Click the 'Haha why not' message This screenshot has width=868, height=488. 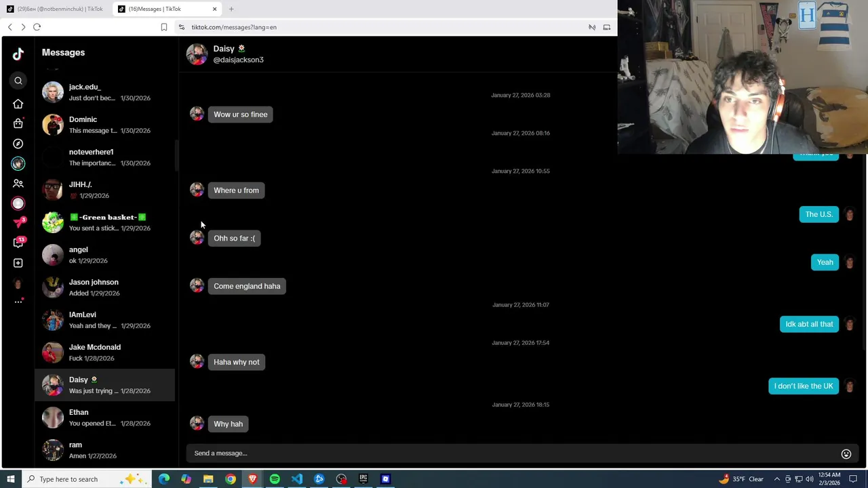coord(237,362)
